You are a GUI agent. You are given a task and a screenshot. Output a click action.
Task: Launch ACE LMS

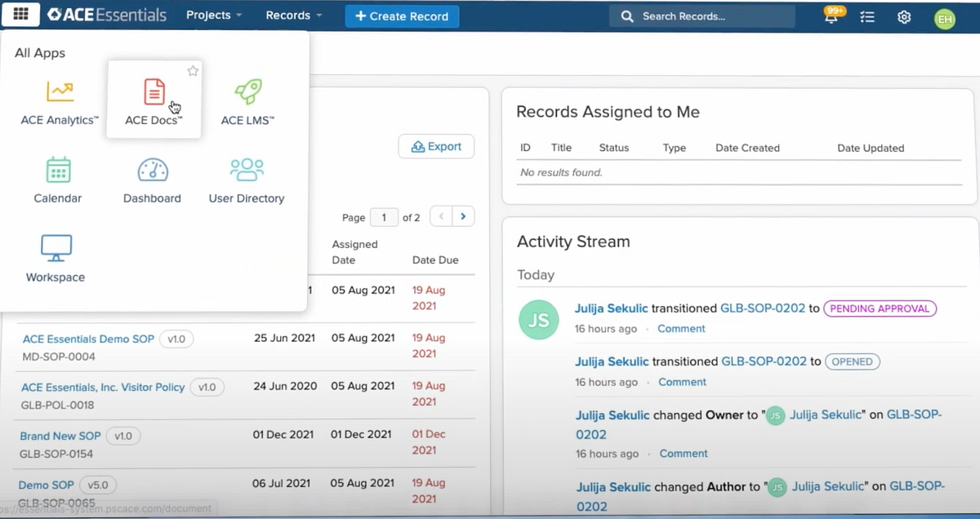pos(247,98)
